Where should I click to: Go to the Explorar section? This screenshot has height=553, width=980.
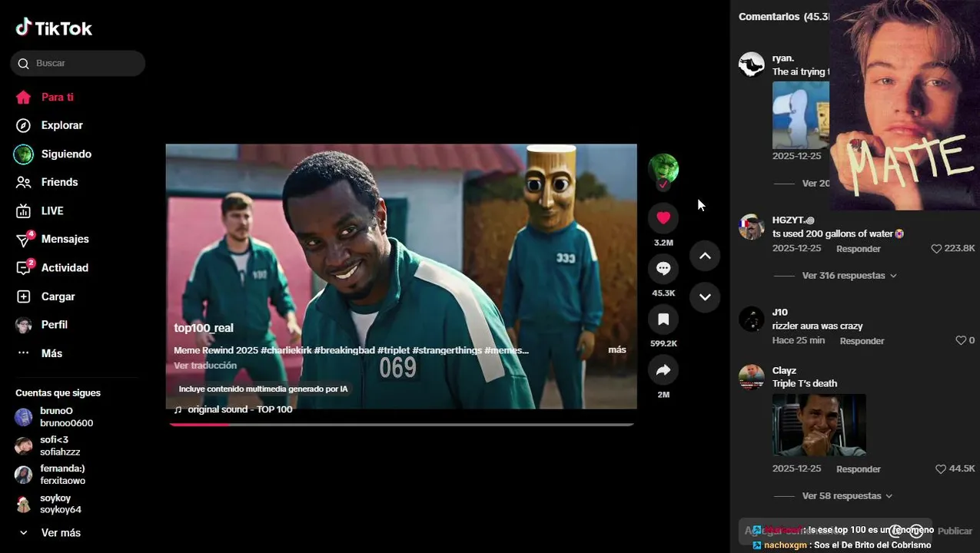[x=61, y=125]
